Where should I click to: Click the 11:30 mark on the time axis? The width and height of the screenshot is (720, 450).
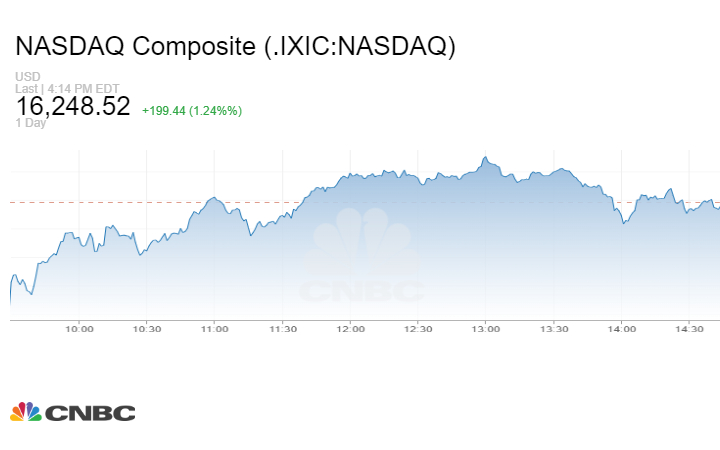282,329
